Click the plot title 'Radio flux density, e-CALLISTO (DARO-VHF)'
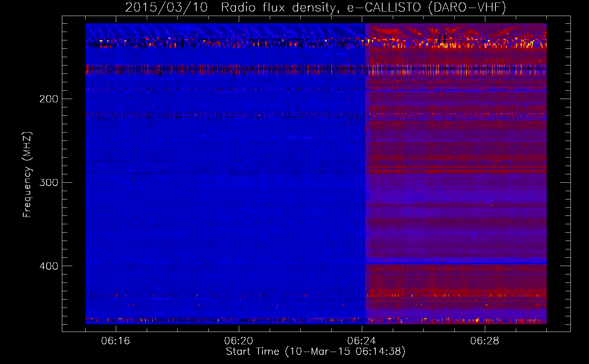 coord(364,7)
